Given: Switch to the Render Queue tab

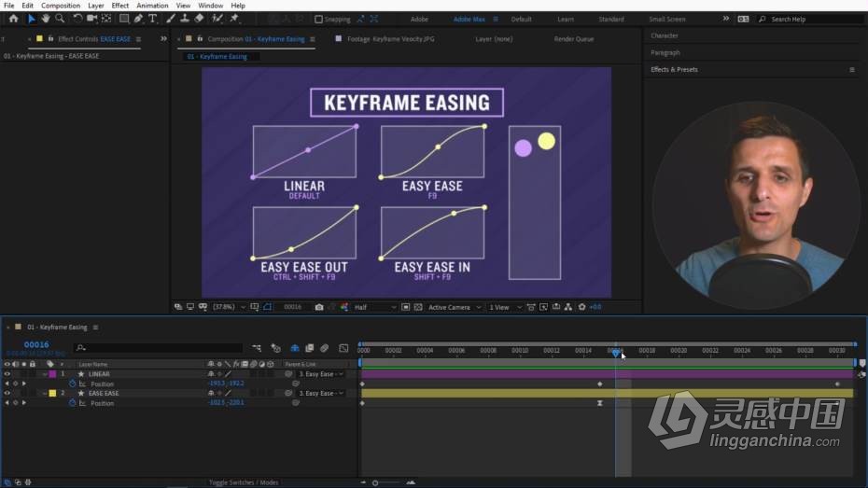Looking at the screenshot, I should [x=573, y=39].
